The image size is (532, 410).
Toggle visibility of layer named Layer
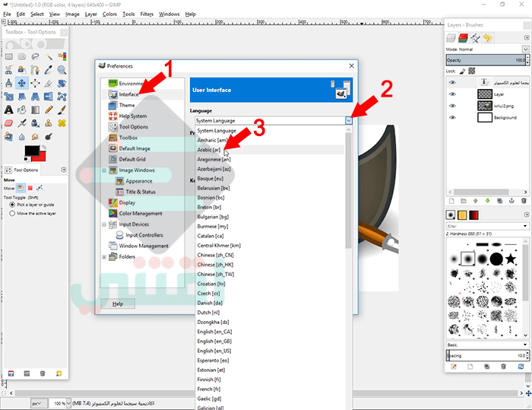point(452,94)
